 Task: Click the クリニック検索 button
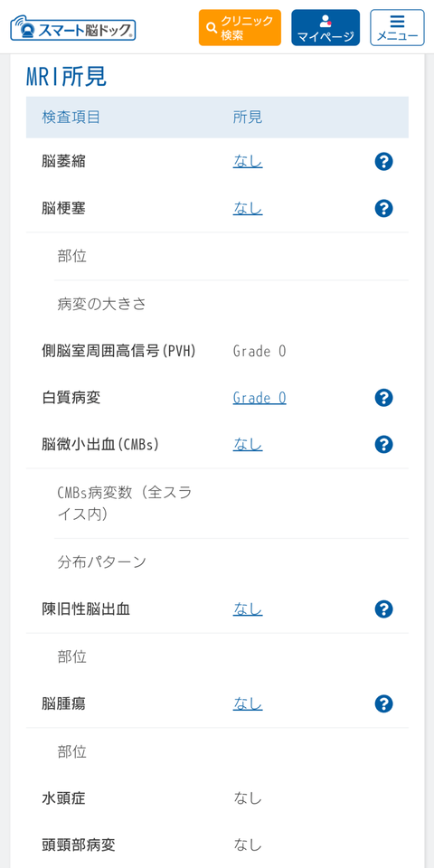coord(240,28)
